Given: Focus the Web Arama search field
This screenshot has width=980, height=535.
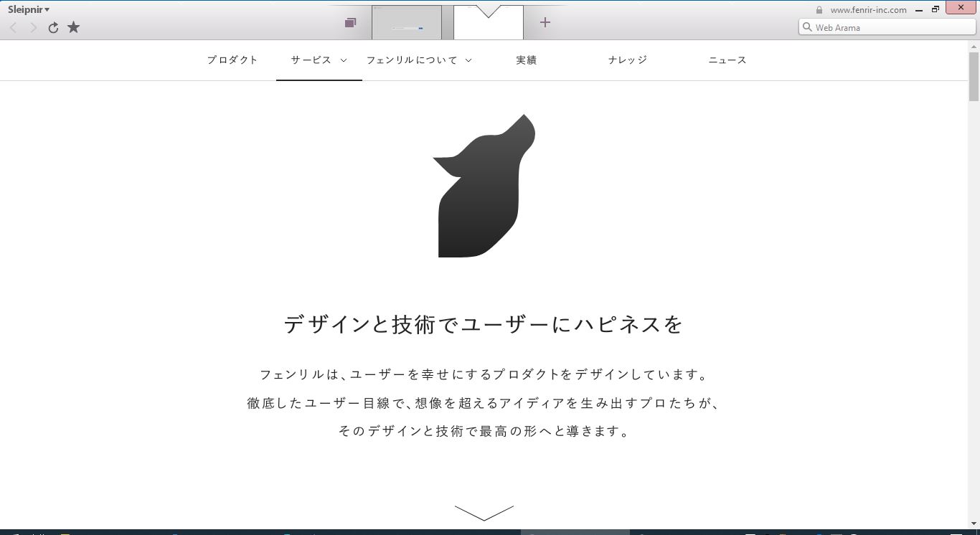Looking at the screenshot, I should coord(887,27).
